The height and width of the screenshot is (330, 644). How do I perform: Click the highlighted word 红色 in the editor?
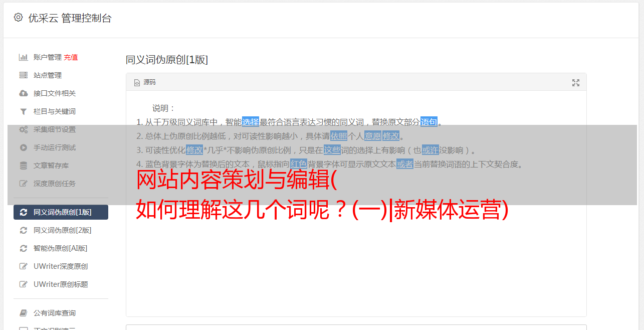(x=298, y=164)
